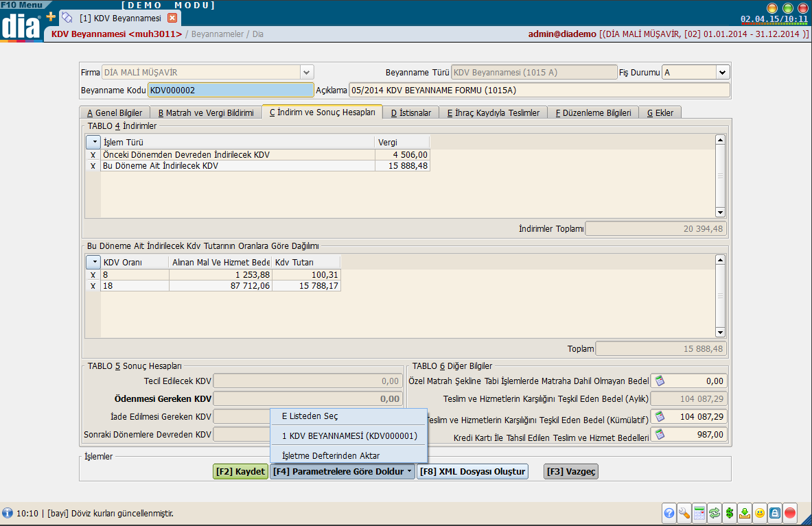
Task: Click the yellow window control circle
Action: point(772,8)
